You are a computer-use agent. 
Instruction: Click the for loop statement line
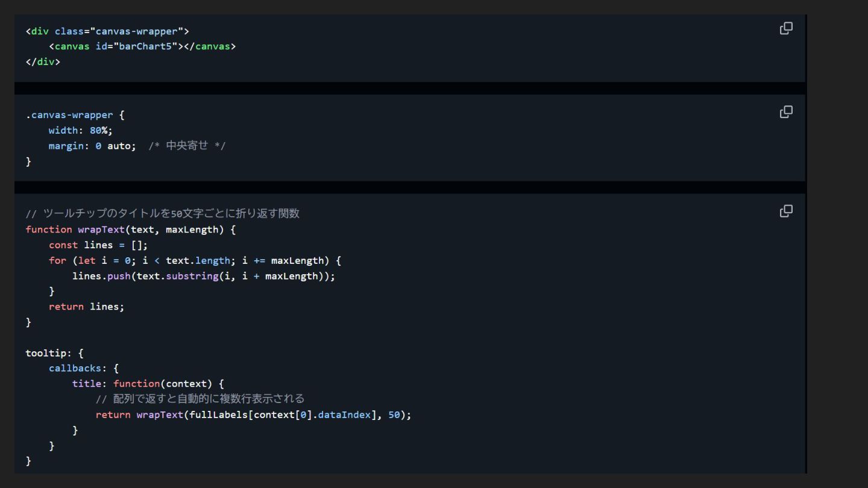[x=195, y=261]
